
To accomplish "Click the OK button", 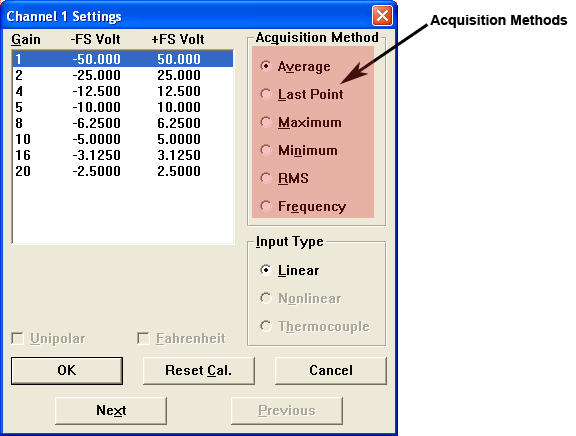I will [x=67, y=370].
